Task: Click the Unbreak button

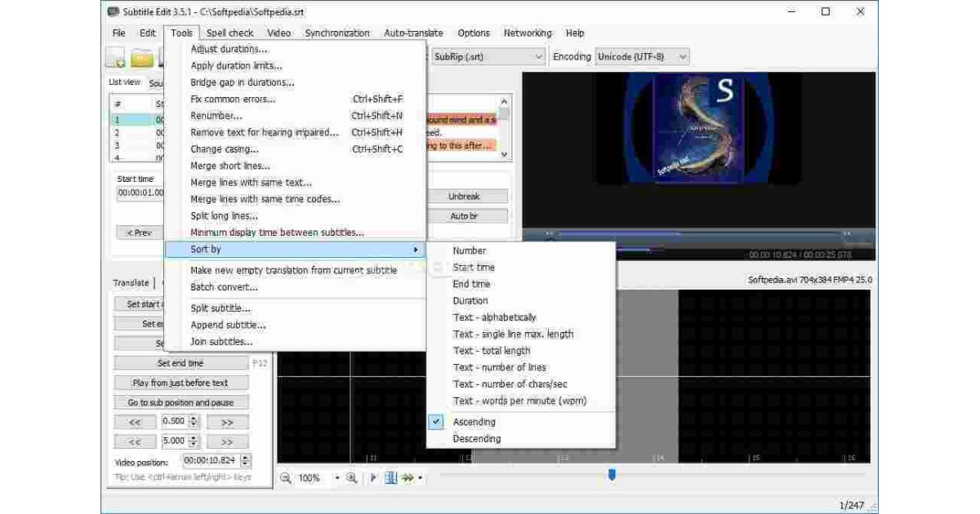Action: point(464,197)
